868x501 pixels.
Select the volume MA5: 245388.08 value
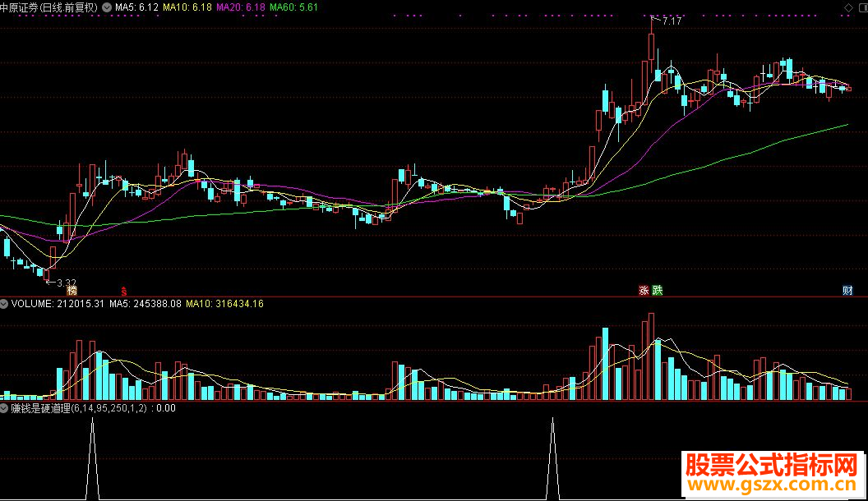pos(145,304)
